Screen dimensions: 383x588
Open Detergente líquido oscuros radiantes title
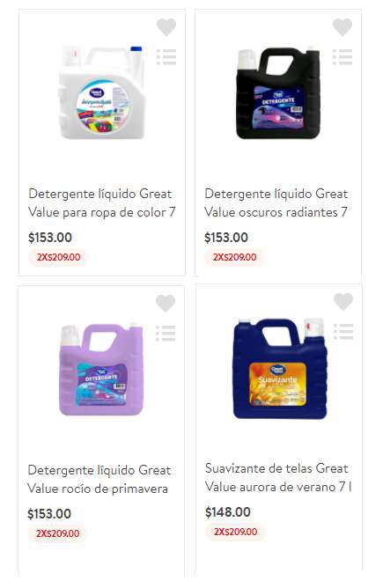point(276,202)
